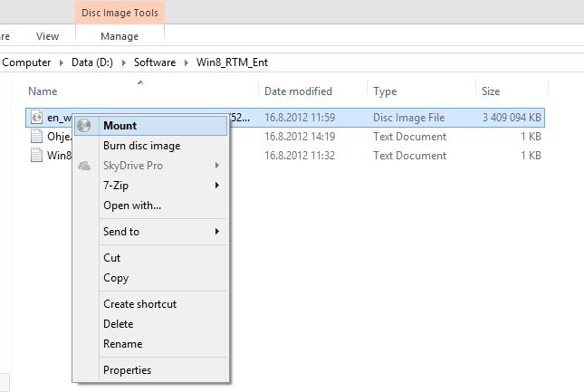
Task: Open dropdown arrow after Software breadcrumb
Action: (x=187, y=62)
